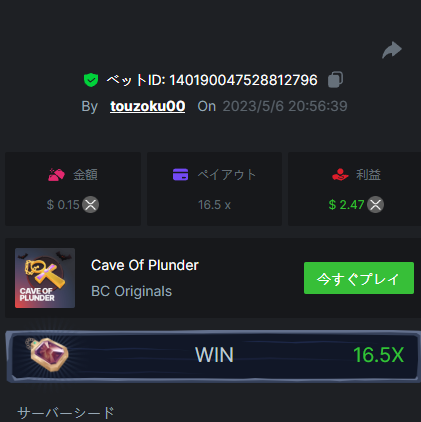This screenshot has width=421, height=422.
Task: Click the purple payout card icon
Action: 180,174
